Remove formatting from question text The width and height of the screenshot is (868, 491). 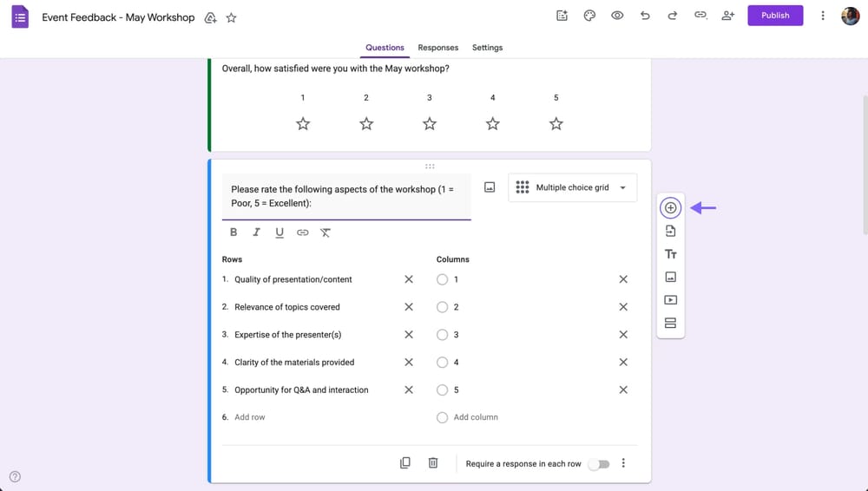pos(325,232)
